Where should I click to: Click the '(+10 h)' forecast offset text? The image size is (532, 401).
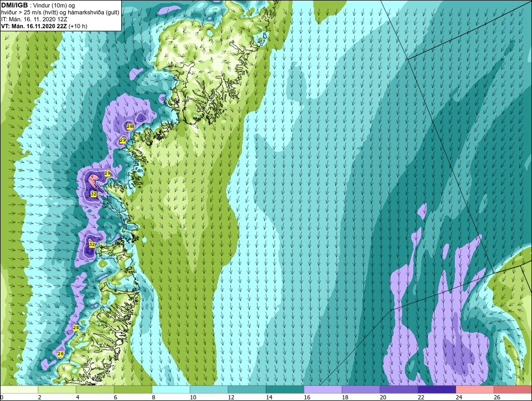tap(78, 26)
